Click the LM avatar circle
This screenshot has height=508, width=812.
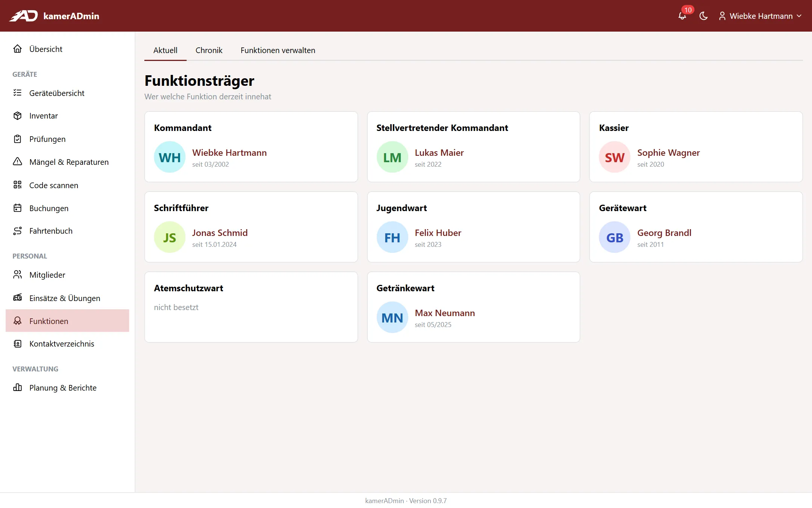click(x=392, y=157)
